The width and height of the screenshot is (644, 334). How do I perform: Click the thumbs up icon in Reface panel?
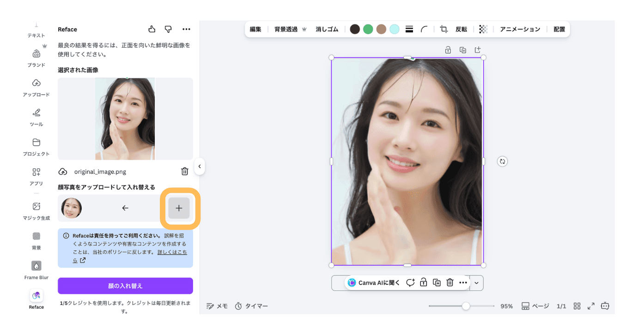[152, 30]
